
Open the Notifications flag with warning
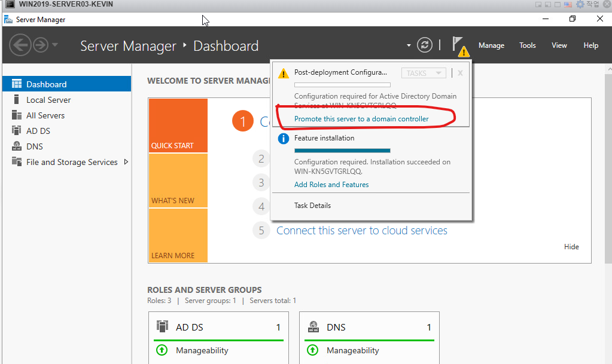pyautogui.click(x=460, y=46)
